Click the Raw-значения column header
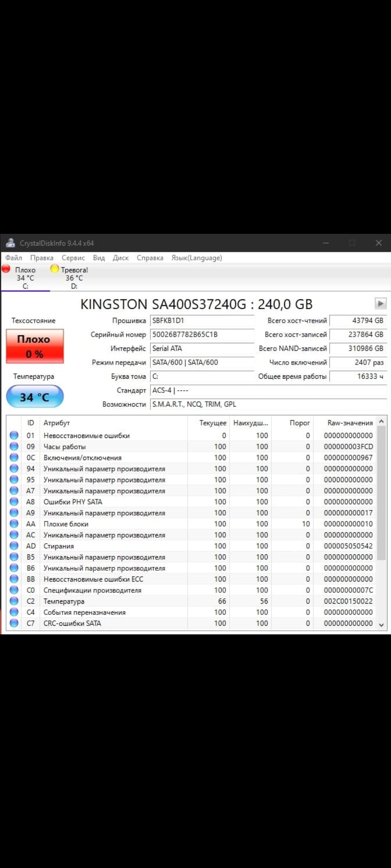 click(x=345, y=423)
